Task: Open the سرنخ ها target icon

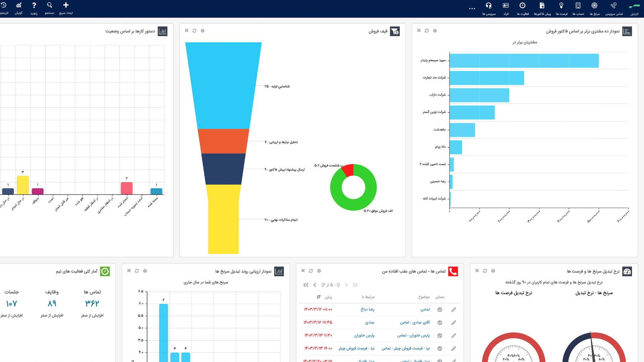Action: point(594,5)
